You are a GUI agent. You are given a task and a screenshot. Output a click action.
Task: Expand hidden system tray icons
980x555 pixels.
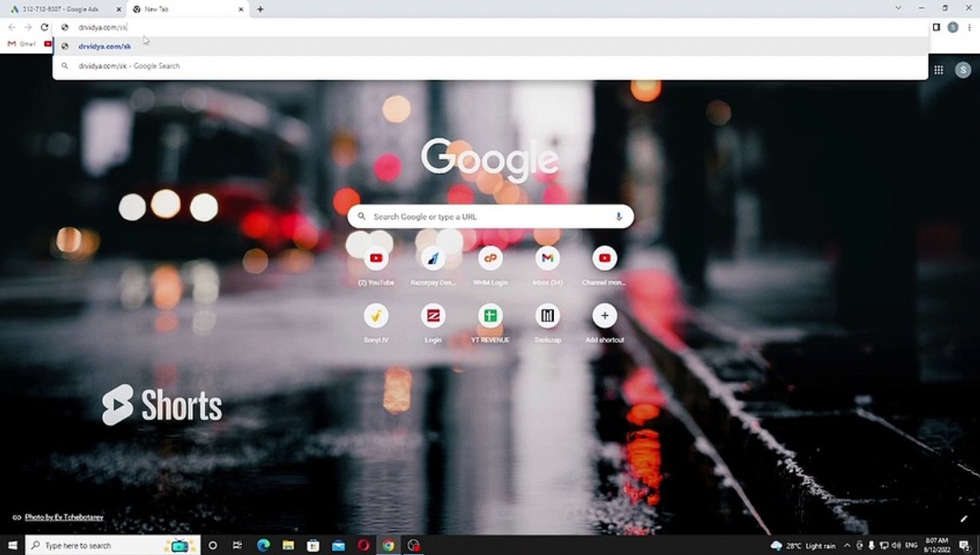pos(847,545)
